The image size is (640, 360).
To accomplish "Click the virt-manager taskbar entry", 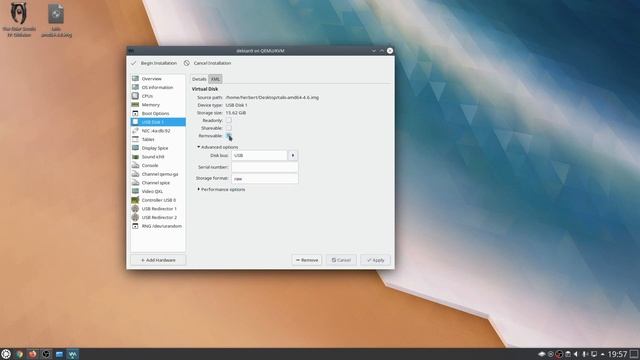I will tap(73, 354).
